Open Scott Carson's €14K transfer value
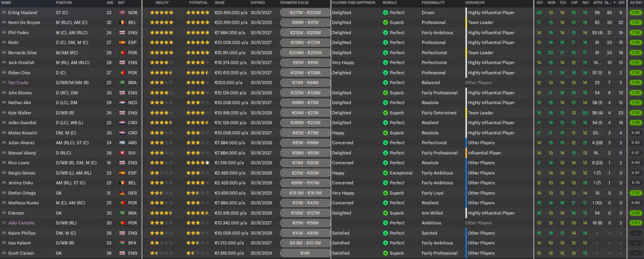Image resolution: width=644 pixels, height=259 pixels. point(305,253)
